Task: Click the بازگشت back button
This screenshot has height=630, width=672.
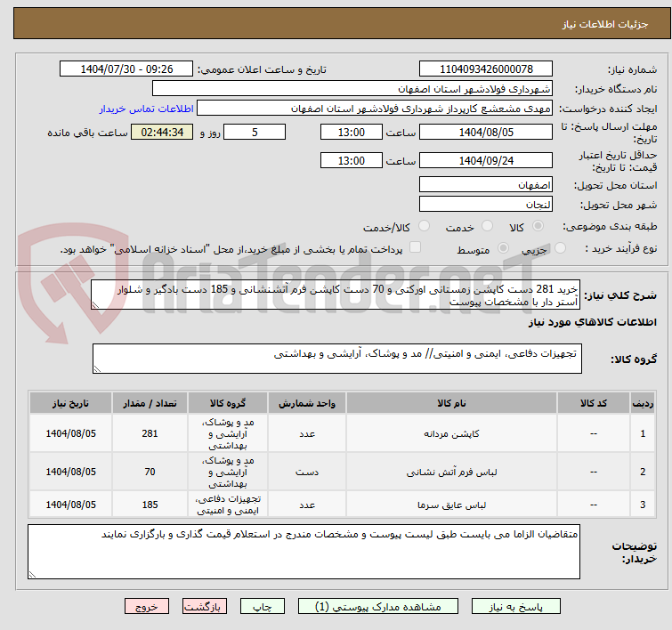Action: tap(206, 606)
